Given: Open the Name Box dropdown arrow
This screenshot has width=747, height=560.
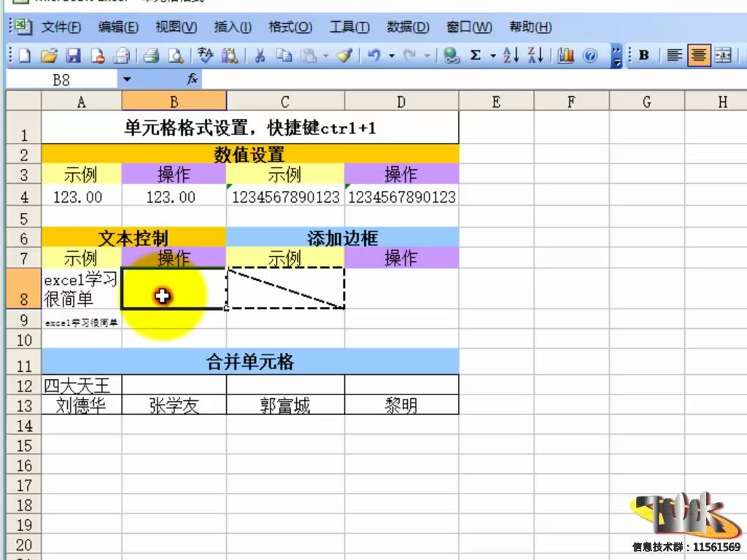Looking at the screenshot, I should pos(125,79).
